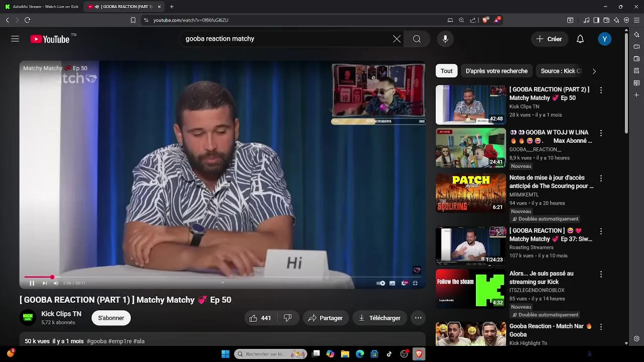Open the GOOBA REACTION (PART 2) thumbnail
644x362 pixels.
471,105
